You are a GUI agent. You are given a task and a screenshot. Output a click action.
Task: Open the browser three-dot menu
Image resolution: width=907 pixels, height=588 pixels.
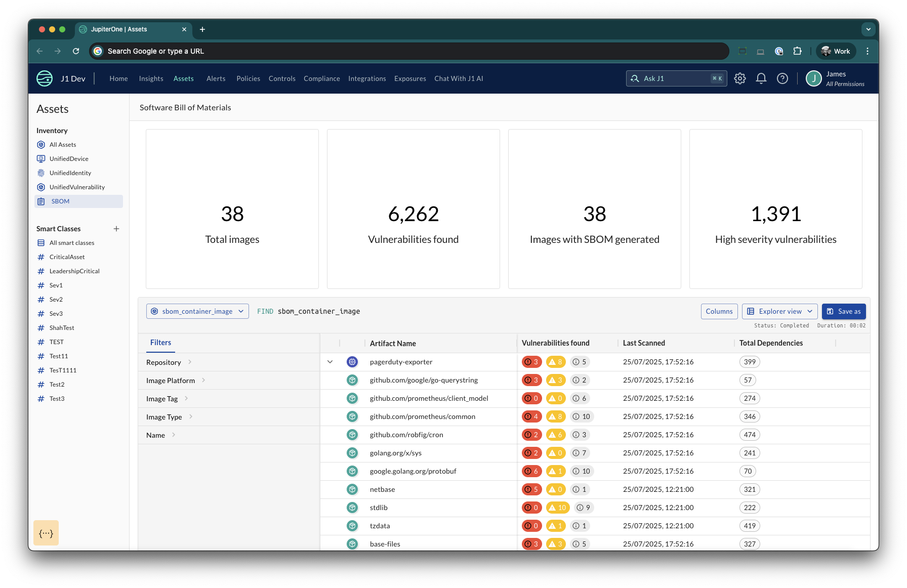point(868,51)
